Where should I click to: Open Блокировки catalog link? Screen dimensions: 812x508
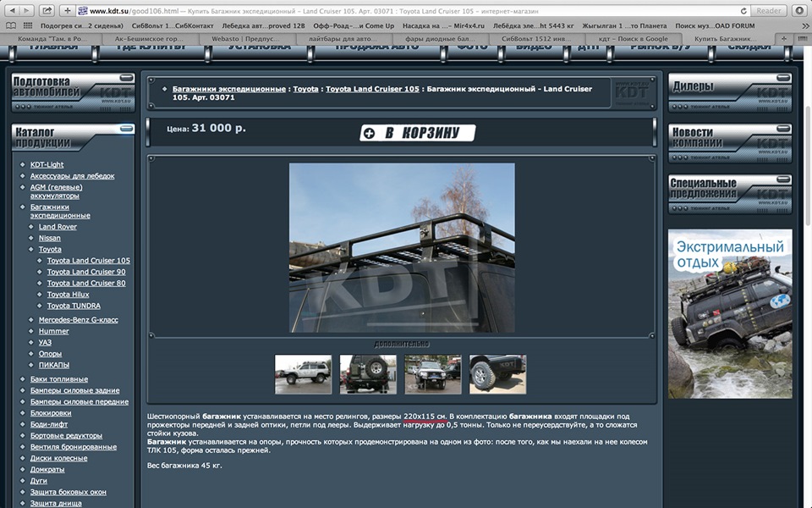click(x=51, y=413)
